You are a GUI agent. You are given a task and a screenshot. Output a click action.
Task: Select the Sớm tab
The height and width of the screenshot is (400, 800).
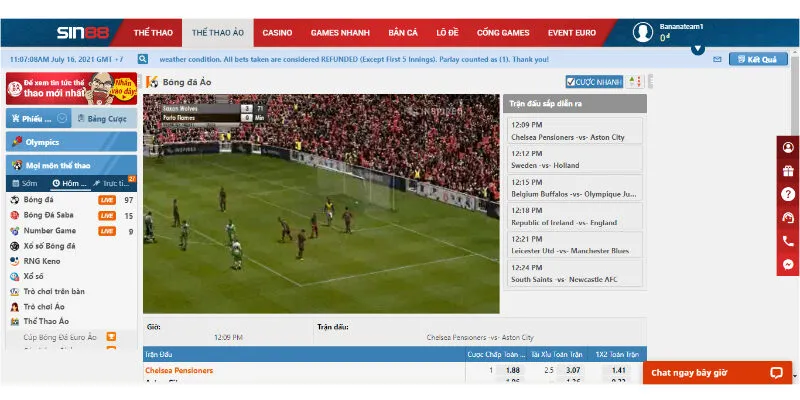coord(26,183)
